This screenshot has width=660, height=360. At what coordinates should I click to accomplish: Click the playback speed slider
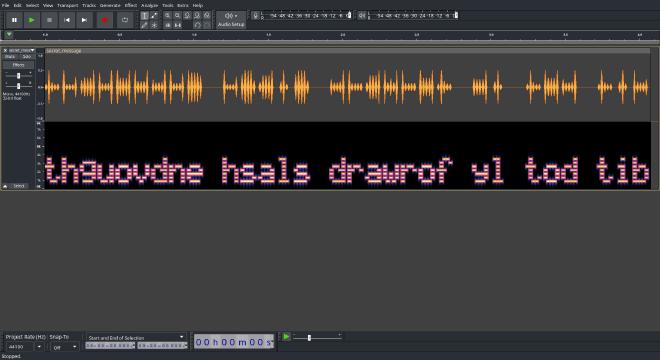(317, 337)
